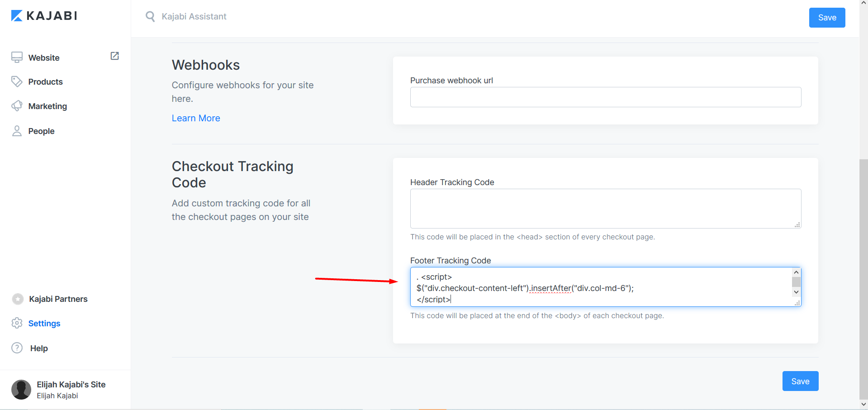The width and height of the screenshot is (868, 410).
Task: Click the Elijah Kajabi profile avatar
Action: 21,390
